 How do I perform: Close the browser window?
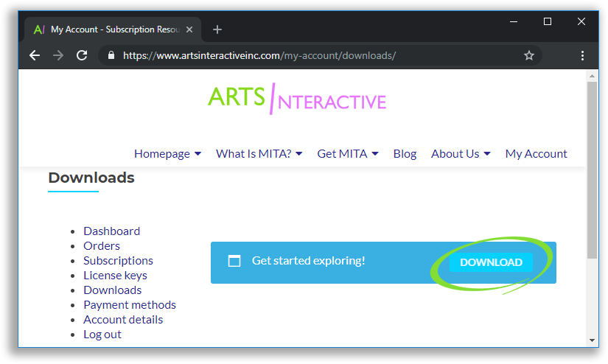coord(581,21)
